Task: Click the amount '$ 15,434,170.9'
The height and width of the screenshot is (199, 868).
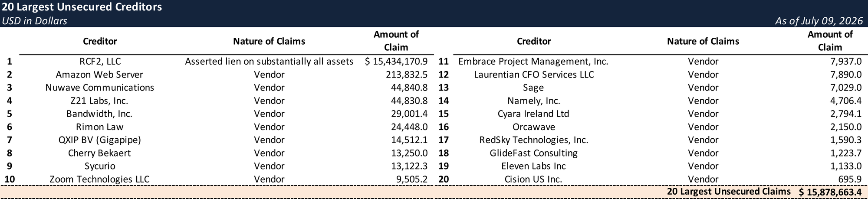Action: pos(396,62)
